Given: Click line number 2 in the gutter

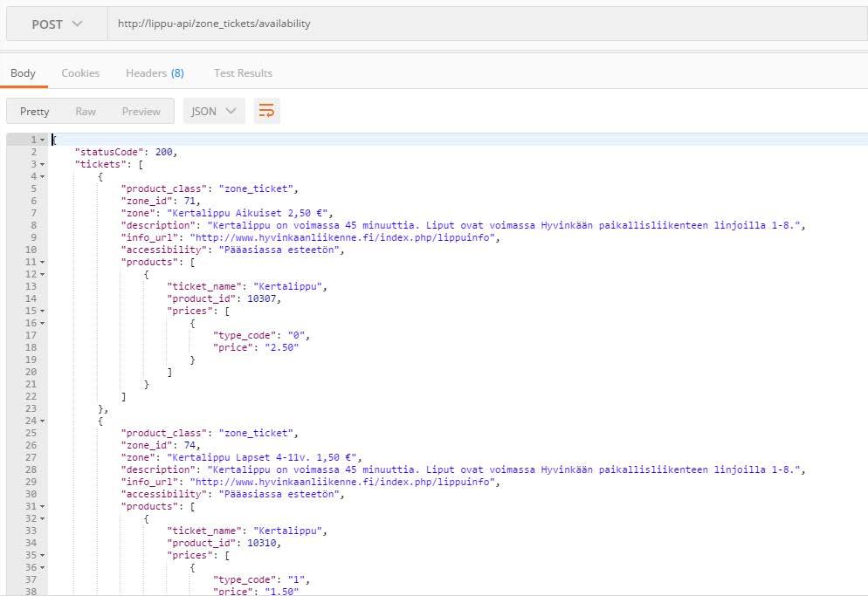Looking at the screenshot, I should coord(34,152).
